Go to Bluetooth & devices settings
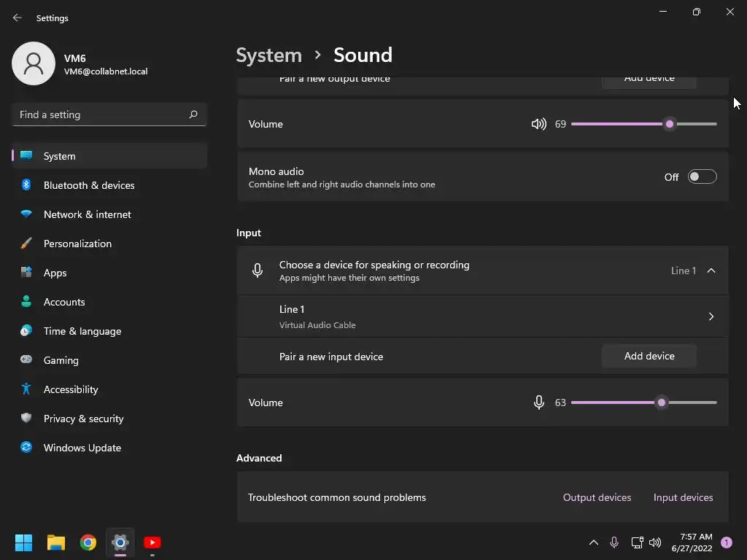747x560 pixels. 89,185
